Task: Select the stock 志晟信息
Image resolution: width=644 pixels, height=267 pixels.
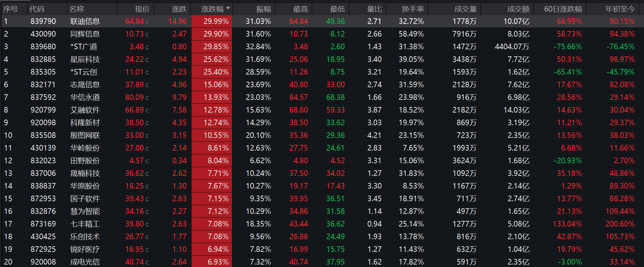Action: 85,85
